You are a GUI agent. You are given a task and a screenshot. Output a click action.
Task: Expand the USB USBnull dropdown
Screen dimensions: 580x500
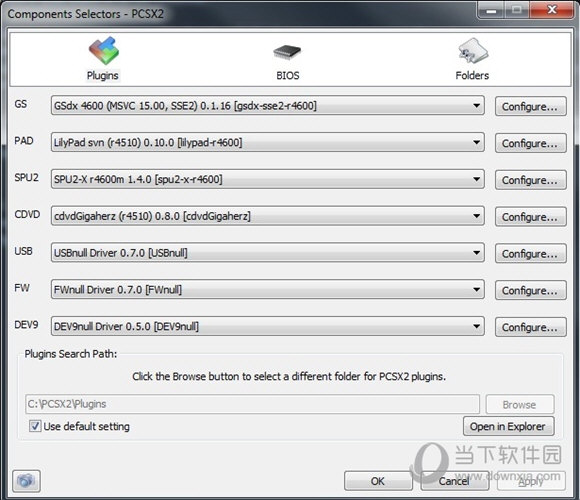point(267,253)
